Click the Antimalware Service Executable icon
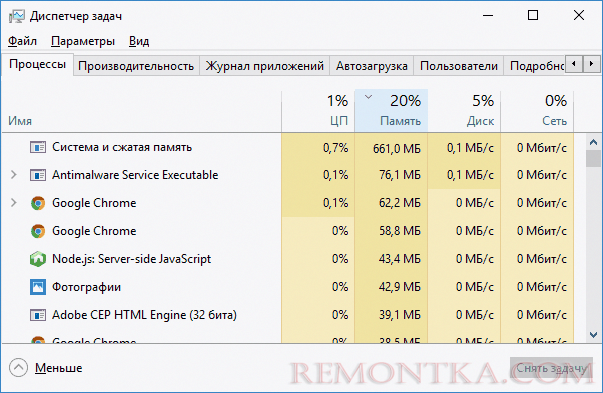The width and height of the screenshot is (603, 393). point(38,175)
